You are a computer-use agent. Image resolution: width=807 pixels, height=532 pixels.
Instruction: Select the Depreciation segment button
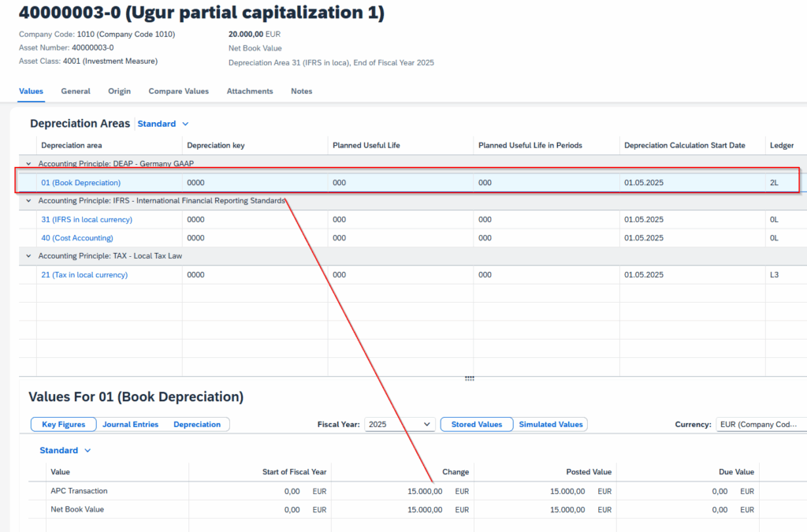197,425
